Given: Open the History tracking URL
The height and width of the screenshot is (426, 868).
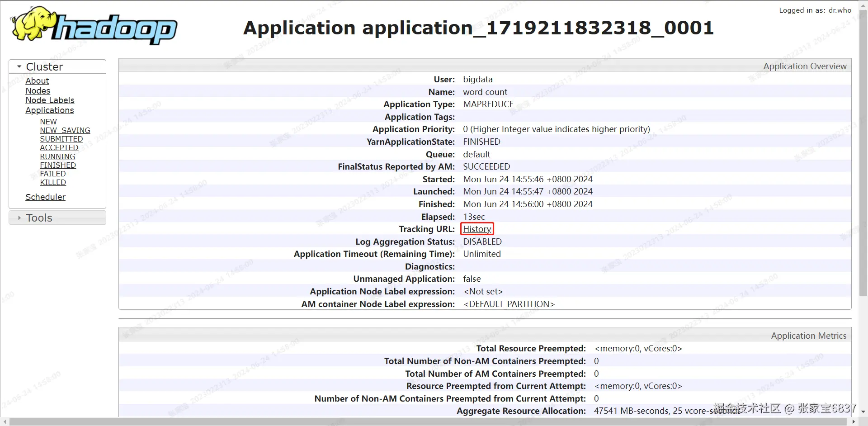Looking at the screenshot, I should click(477, 229).
